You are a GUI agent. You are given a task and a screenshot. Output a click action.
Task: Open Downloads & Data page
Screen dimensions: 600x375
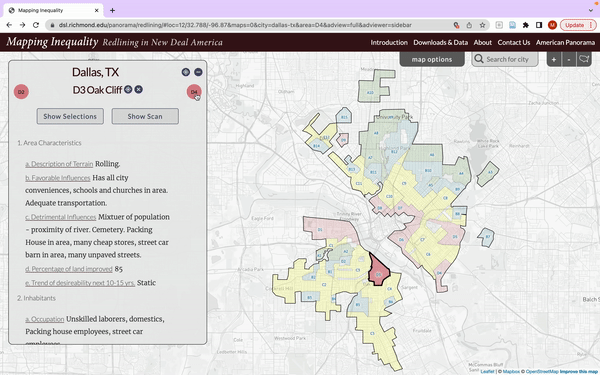click(x=440, y=42)
